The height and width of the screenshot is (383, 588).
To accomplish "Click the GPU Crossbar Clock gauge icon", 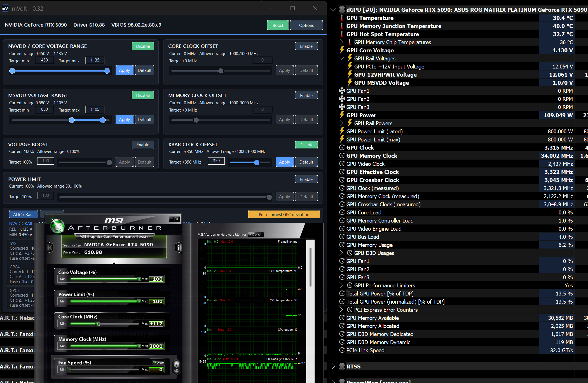I will pyautogui.click(x=342, y=180).
